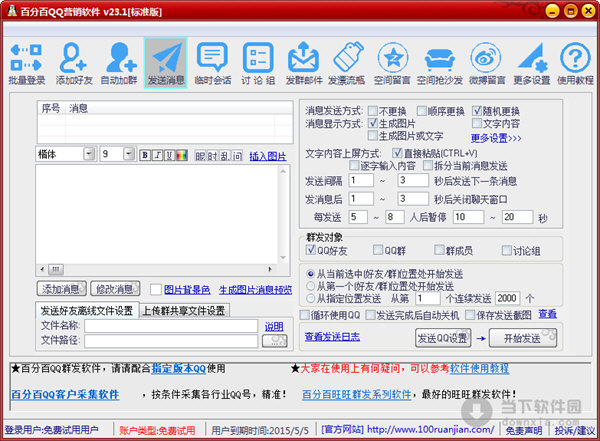Select the 发送消息 paper plane icon

click(166, 63)
